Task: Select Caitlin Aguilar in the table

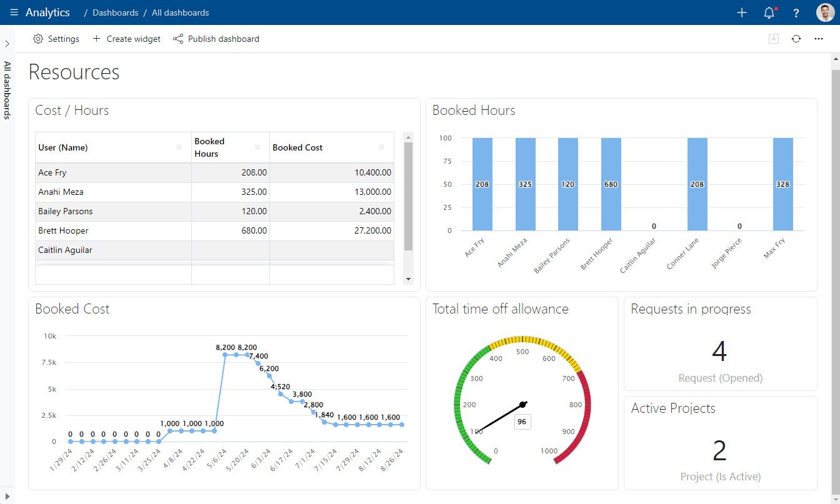Action: [x=66, y=250]
